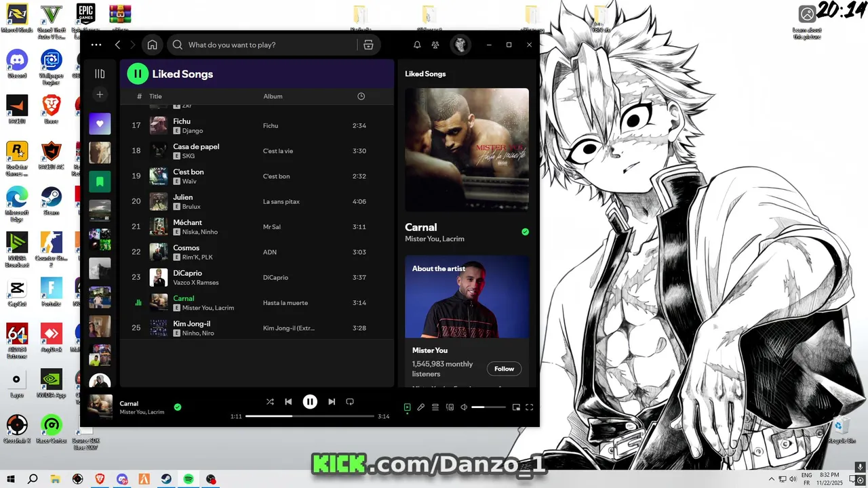
Task: Open Steam from the taskbar
Action: coord(166,479)
